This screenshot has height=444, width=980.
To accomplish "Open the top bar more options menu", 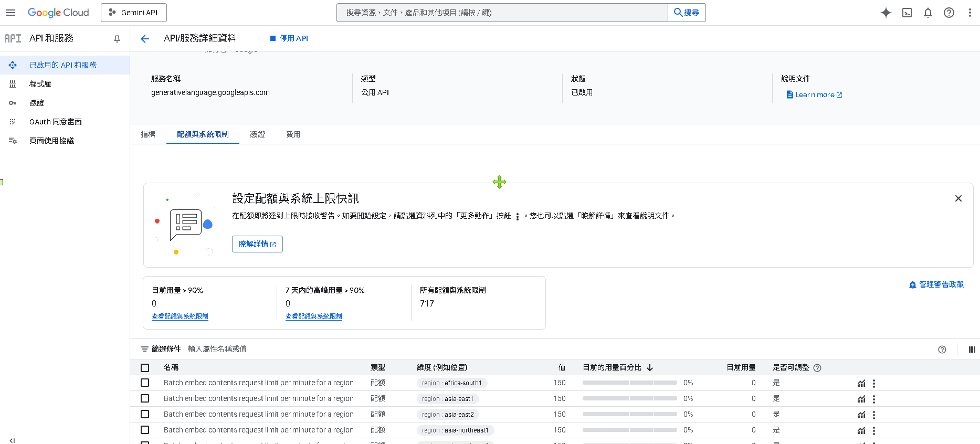I will [x=970, y=13].
